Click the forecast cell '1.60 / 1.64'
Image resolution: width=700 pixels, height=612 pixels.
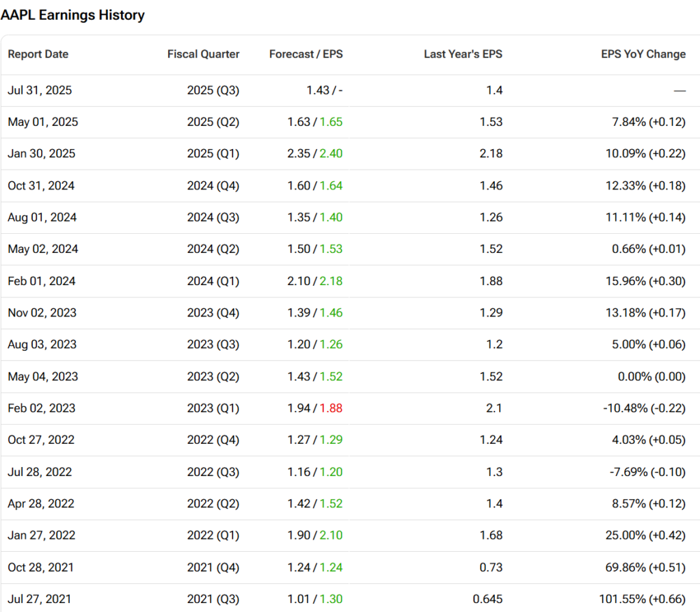click(x=314, y=185)
